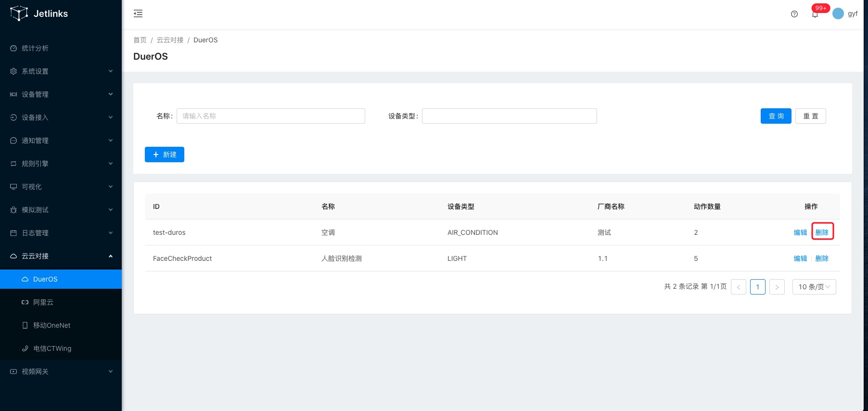The width and height of the screenshot is (868, 411).
Task: Edit the FaceCheckProduct row via 编辑
Action: click(800, 258)
